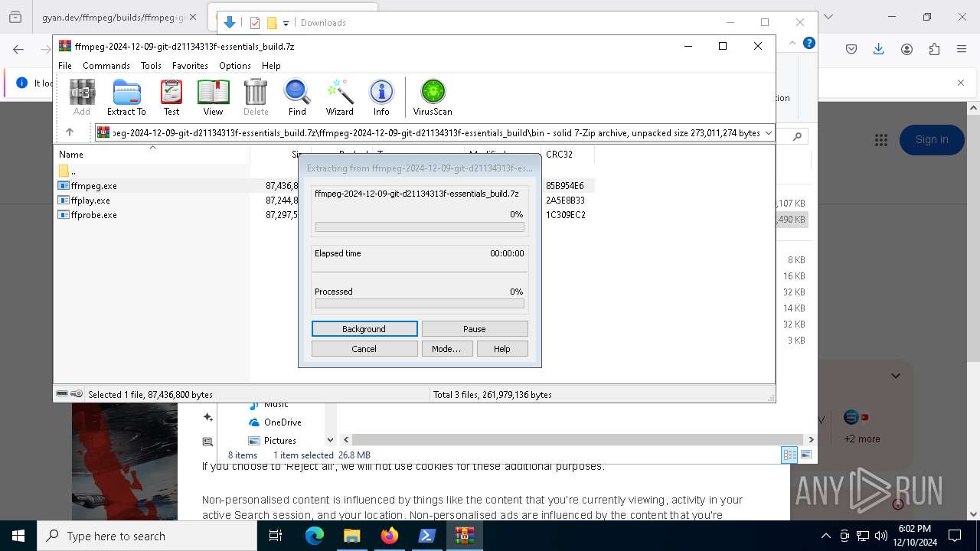980x551 pixels.
Task: Click the Pocket save icon in Firefox
Action: (x=851, y=49)
